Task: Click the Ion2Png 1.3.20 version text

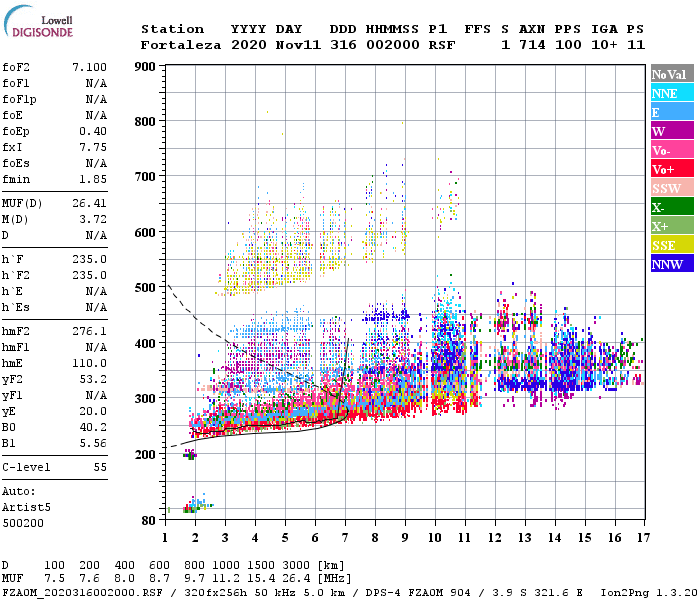Action: pos(649,593)
